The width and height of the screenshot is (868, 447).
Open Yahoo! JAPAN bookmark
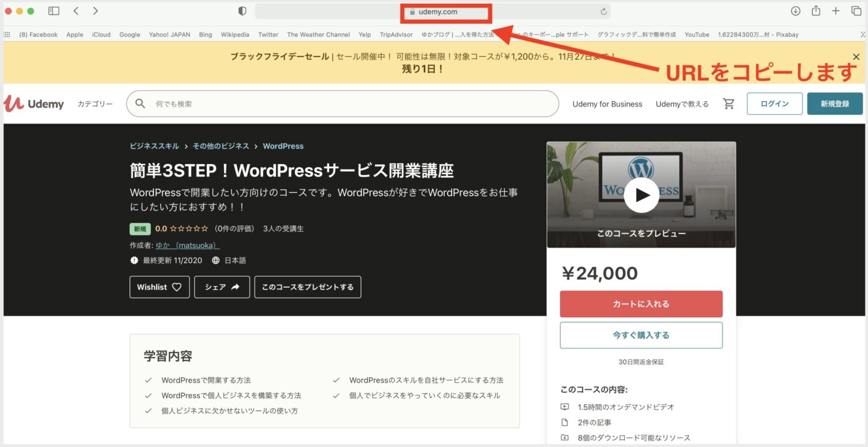pos(169,35)
